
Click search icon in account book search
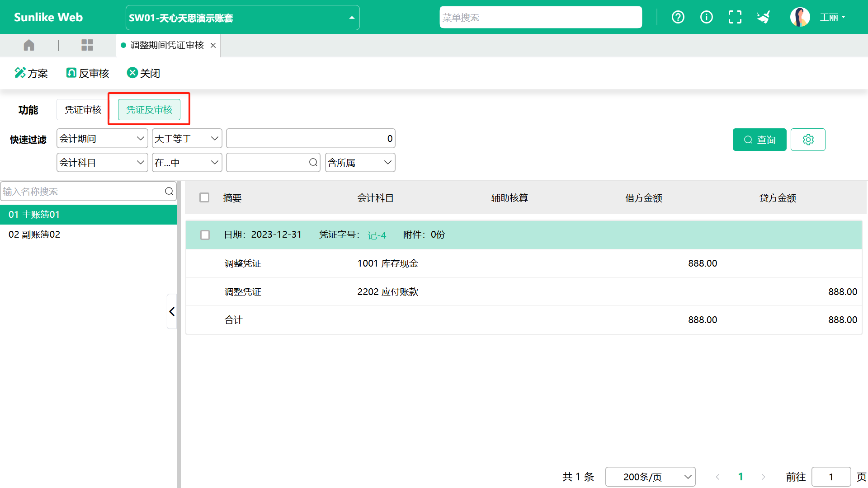[169, 192]
